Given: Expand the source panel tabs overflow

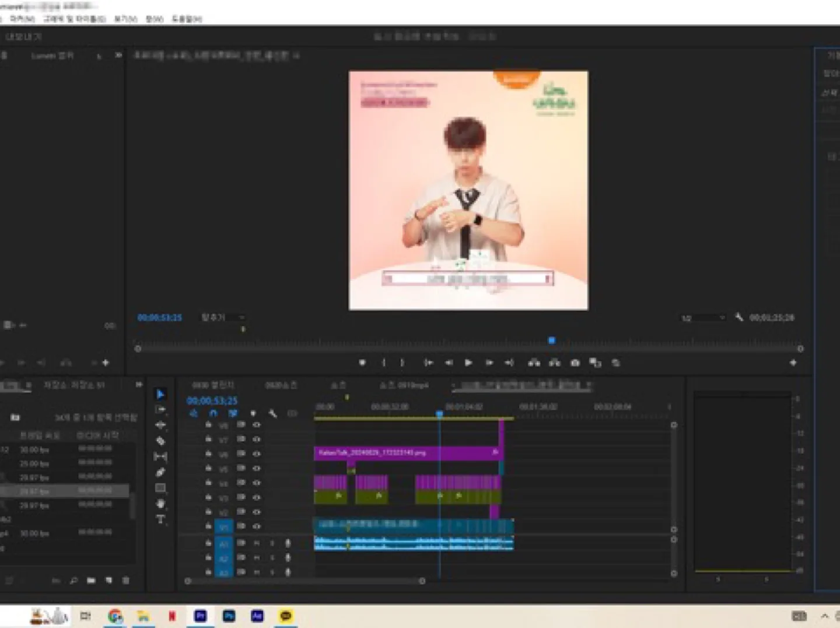Looking at the screenshot, I should pos(118,55).
